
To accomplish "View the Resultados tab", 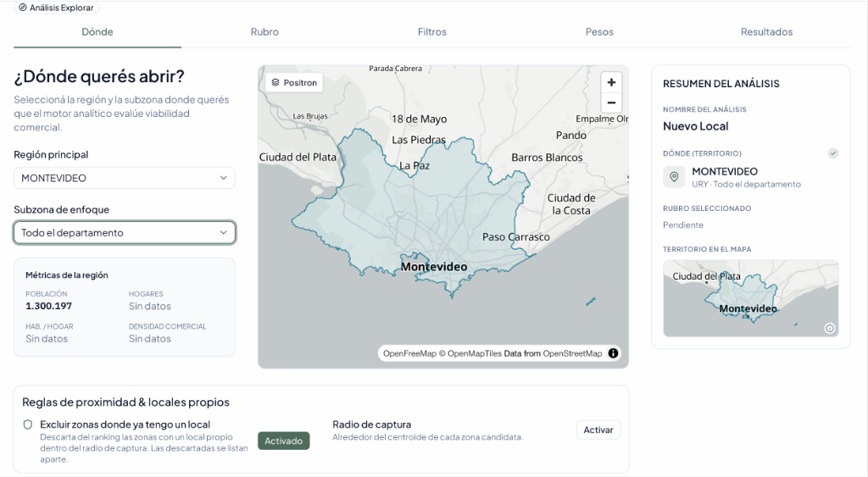I will 766,32.
